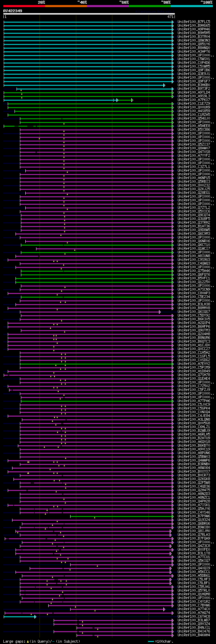
Task: Click the red 20% identity legend segment
Action: click(24, 6)
